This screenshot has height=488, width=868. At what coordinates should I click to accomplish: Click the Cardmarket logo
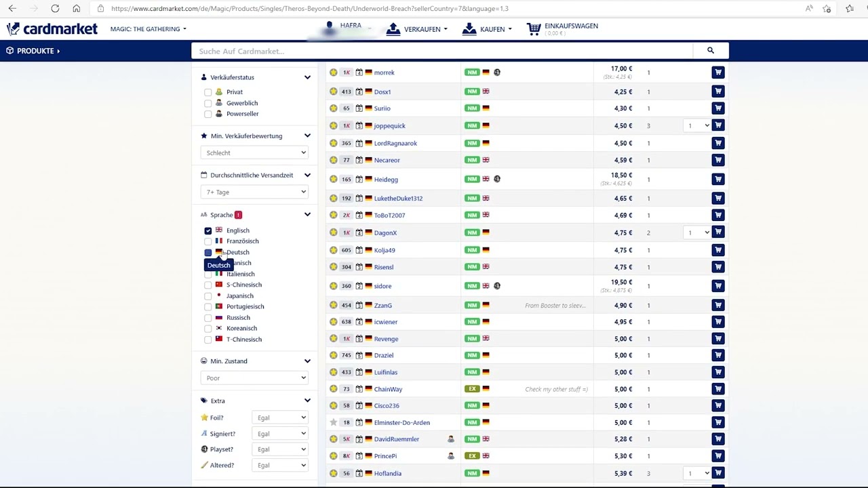52,29
